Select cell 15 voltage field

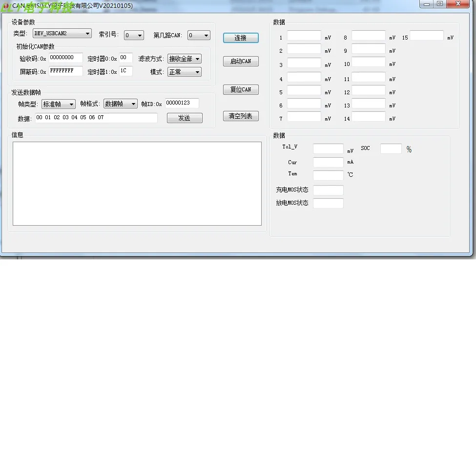click(427, 36)
